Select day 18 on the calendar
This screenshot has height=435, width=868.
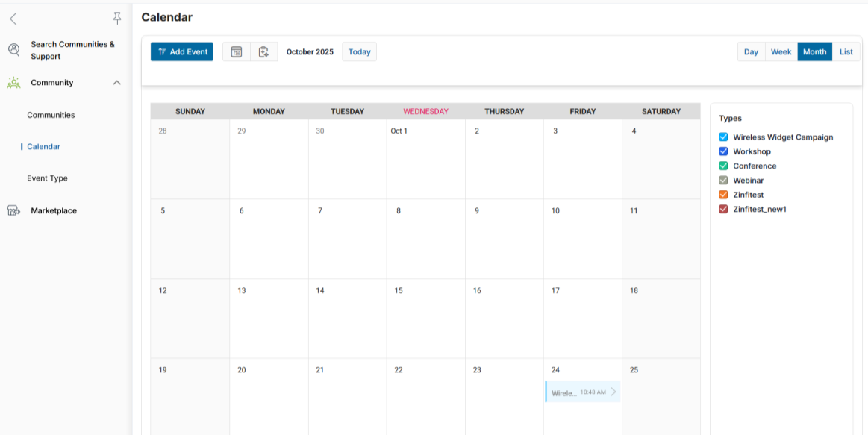click(x=661, y=319)
